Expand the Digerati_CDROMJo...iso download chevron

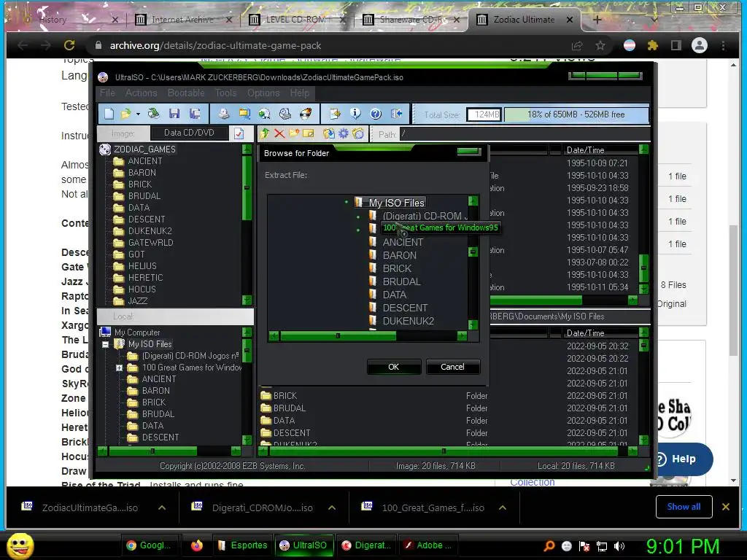[x=332, y=507]
